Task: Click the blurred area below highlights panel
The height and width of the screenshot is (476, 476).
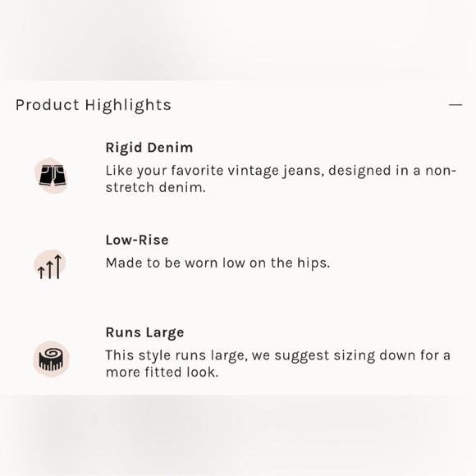Action: pyautogui.click(x=238, y=435)
